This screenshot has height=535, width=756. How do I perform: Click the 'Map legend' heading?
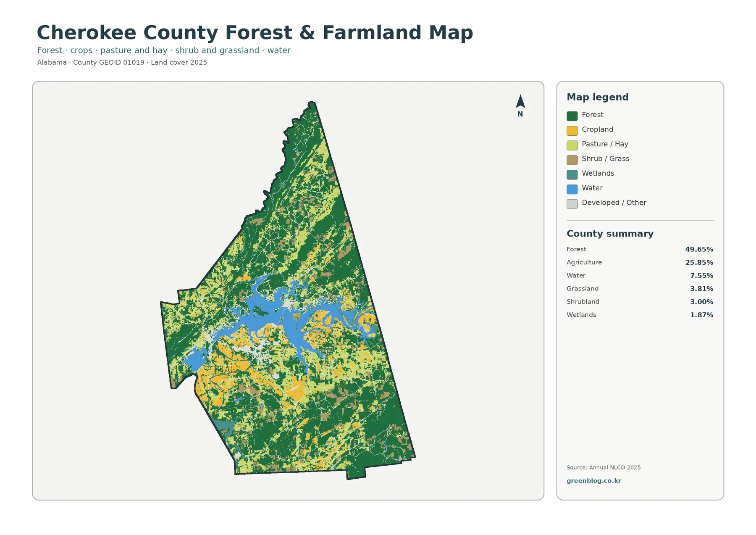coord(597,97)
